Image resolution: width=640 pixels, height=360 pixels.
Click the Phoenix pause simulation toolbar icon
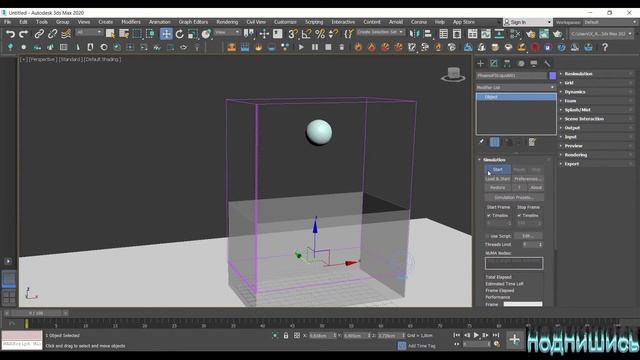[315, 47]
